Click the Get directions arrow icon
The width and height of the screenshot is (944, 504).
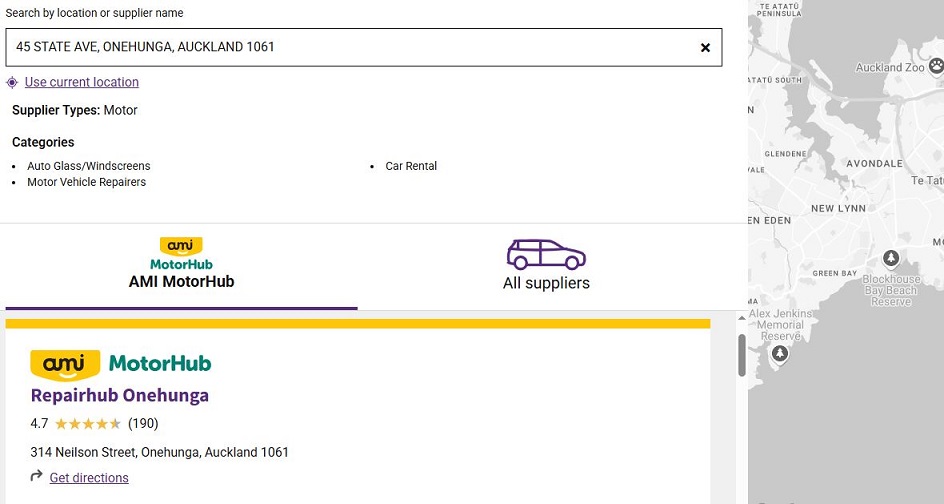(x=37, y=477)
